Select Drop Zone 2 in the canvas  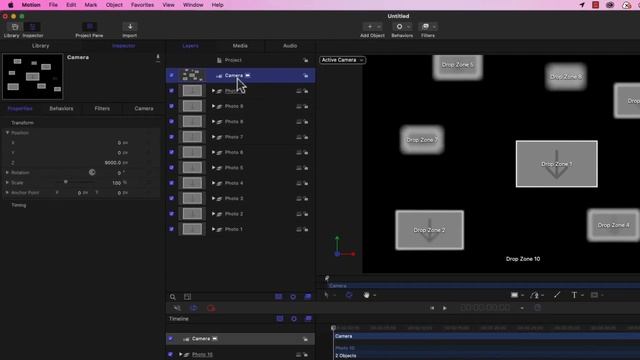tap(429, 230)
